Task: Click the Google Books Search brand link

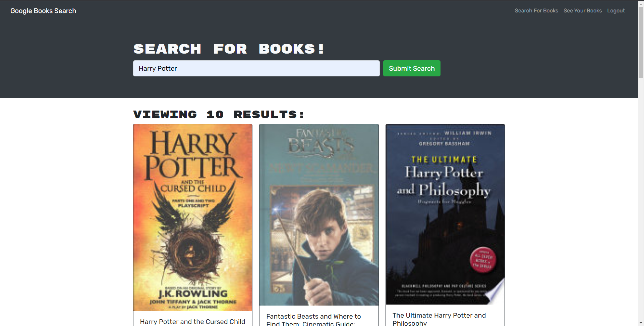Action: coord(43,11)
